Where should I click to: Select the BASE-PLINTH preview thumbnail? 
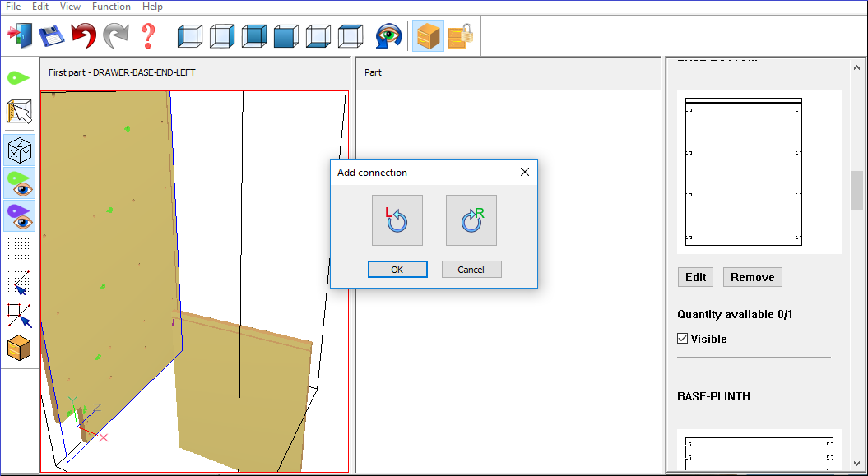coord(759,450)
